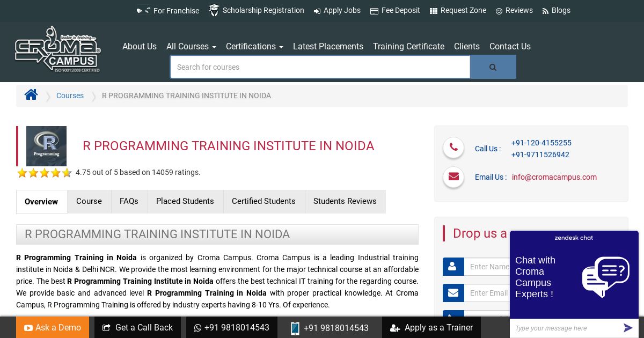Open Training Certificate menu item

(x=408, y=46)
